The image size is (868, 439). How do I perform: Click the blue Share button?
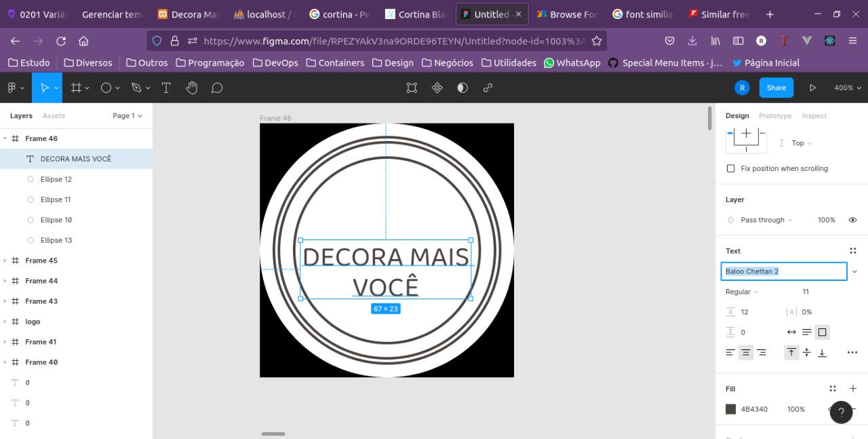[x=776, y=88]
